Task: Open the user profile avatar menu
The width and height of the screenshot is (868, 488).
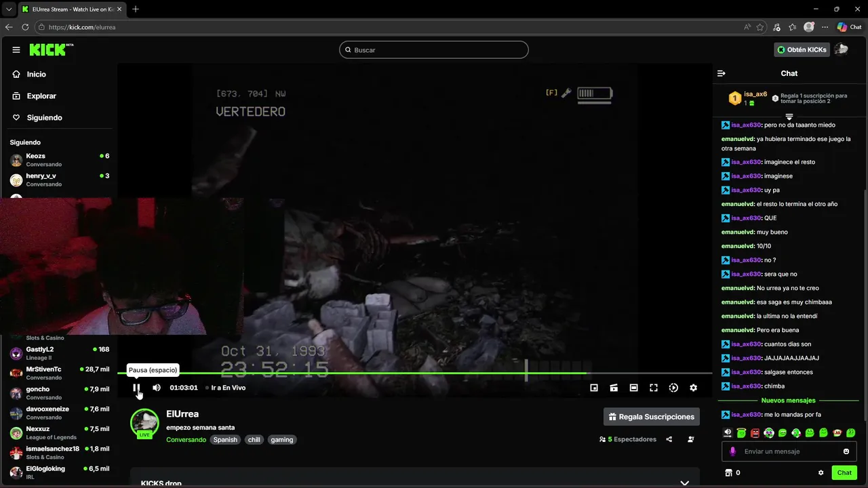Action: [842, 49]
